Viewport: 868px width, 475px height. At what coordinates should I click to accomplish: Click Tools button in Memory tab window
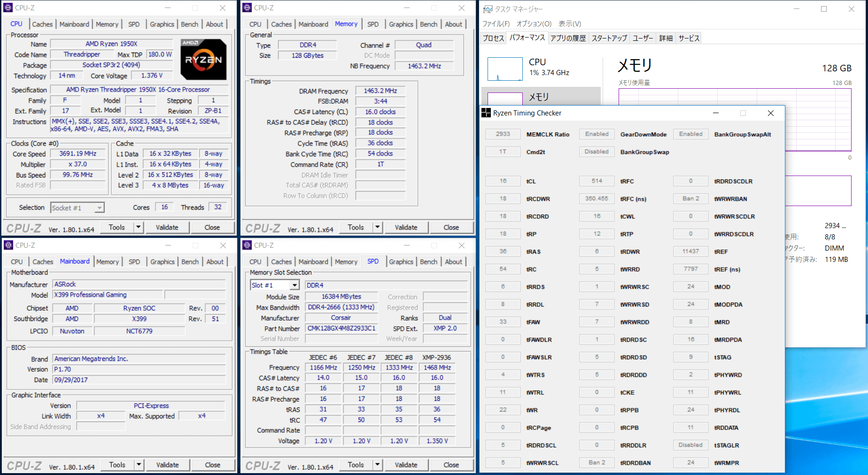click(x=356, y=227)
